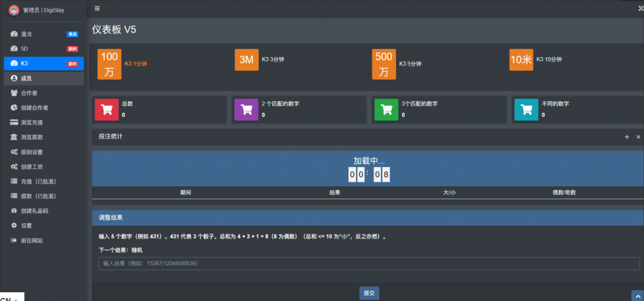644x301 pixels.
Task: Close the 投注统计 panel
Action: tap(638, 137)
